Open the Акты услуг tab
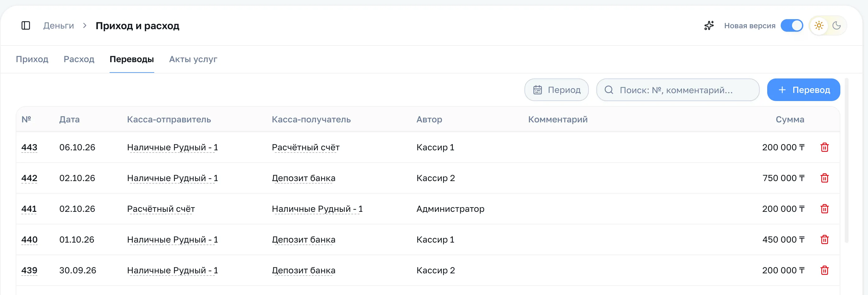The image size is (868, 295). pos(193,59)
